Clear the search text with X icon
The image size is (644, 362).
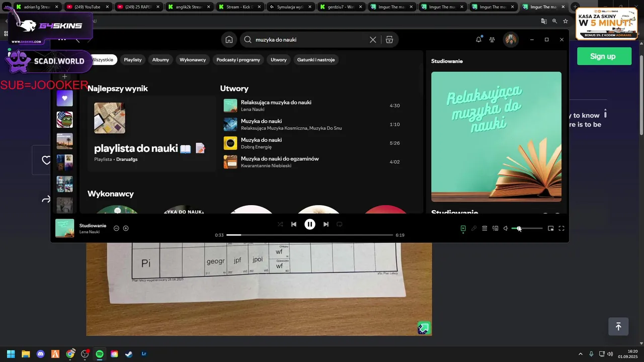(373, 40)
